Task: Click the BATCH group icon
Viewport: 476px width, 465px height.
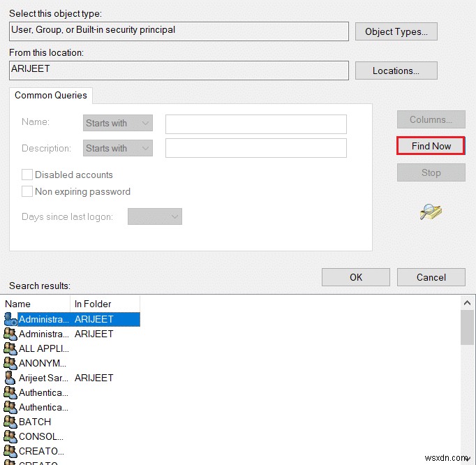Action: pos(10,422)
